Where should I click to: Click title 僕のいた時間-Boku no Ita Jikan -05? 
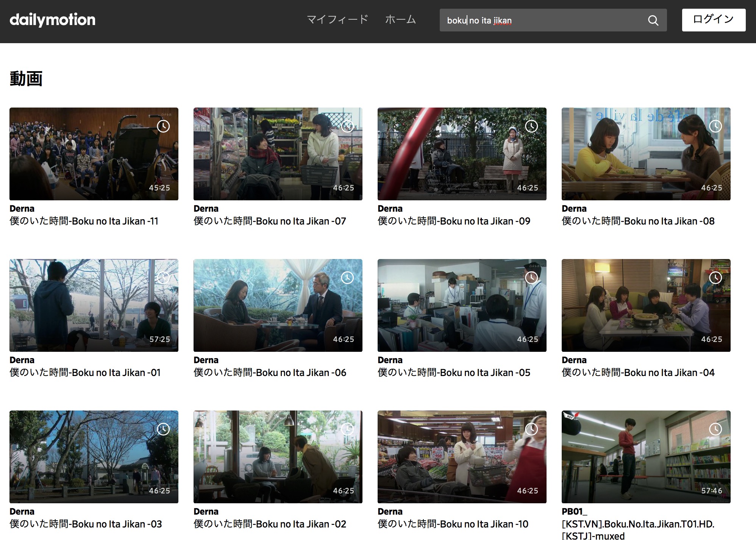point(454,373)
